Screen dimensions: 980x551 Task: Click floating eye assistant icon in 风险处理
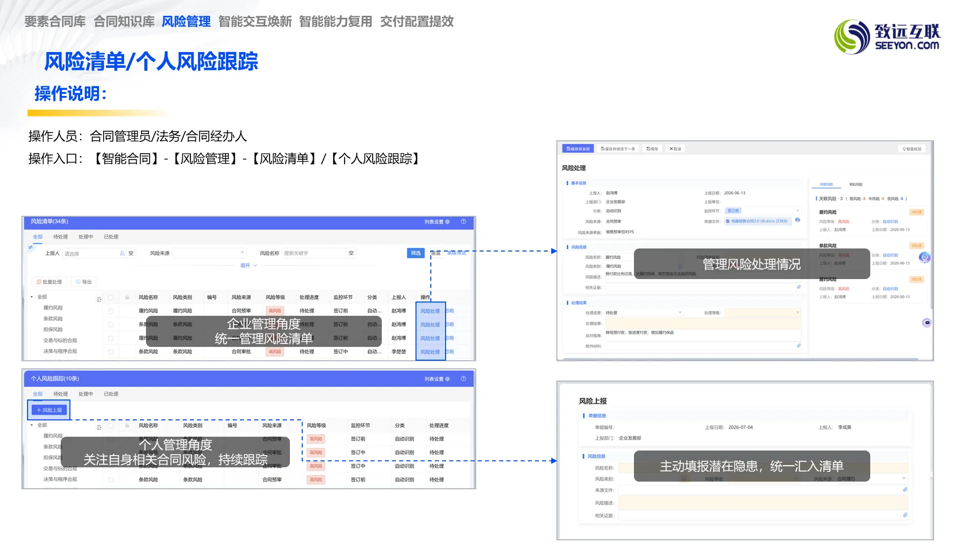click(927, 322)
